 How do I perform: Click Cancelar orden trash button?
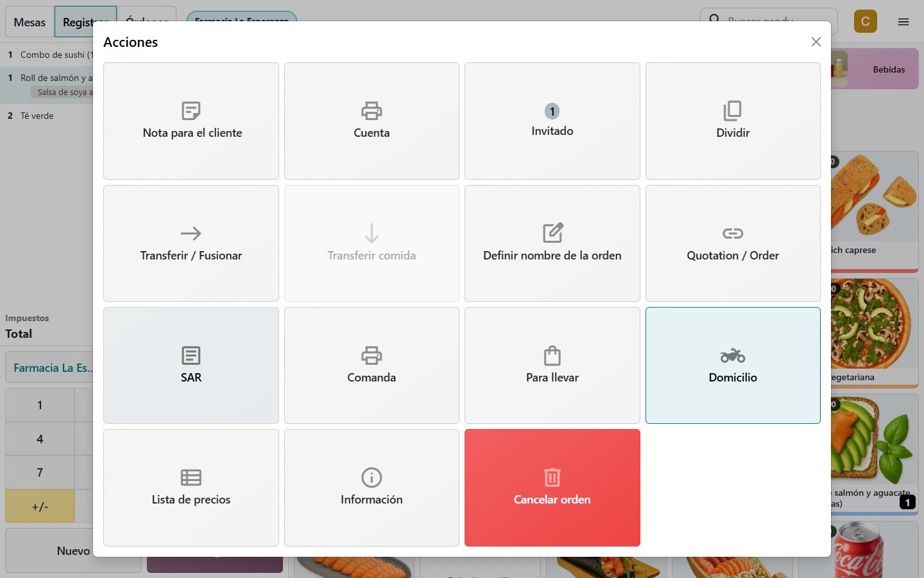(x=552, y=487)
